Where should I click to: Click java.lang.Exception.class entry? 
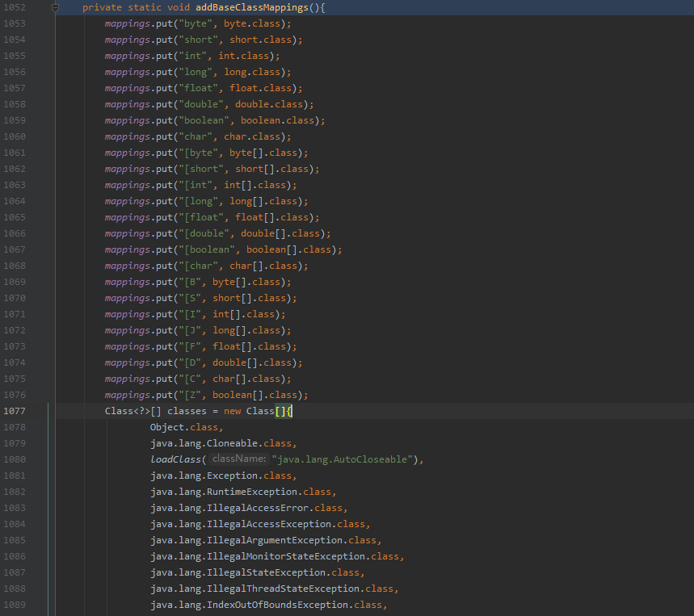221,476
